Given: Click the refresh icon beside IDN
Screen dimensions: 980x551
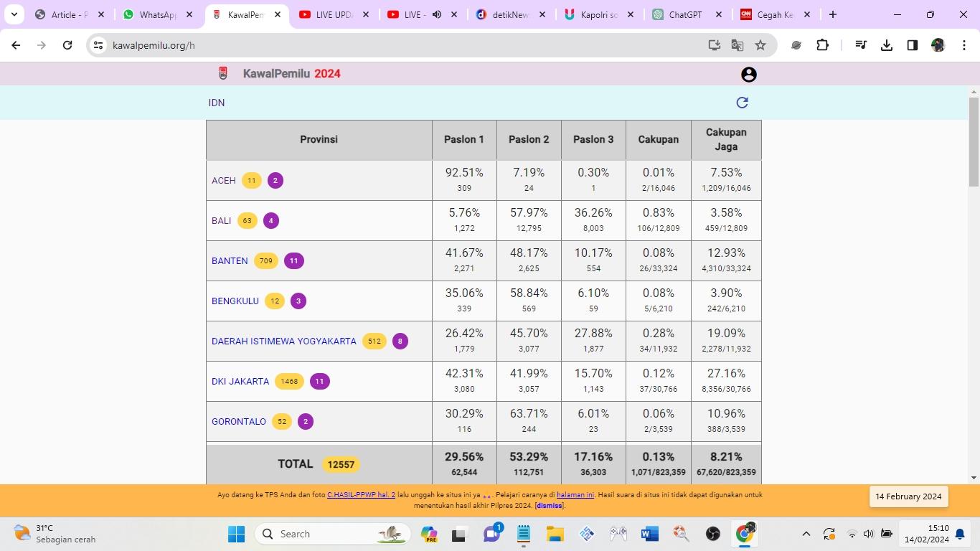Looking at the screenshot, I should (x=742, y=103).
